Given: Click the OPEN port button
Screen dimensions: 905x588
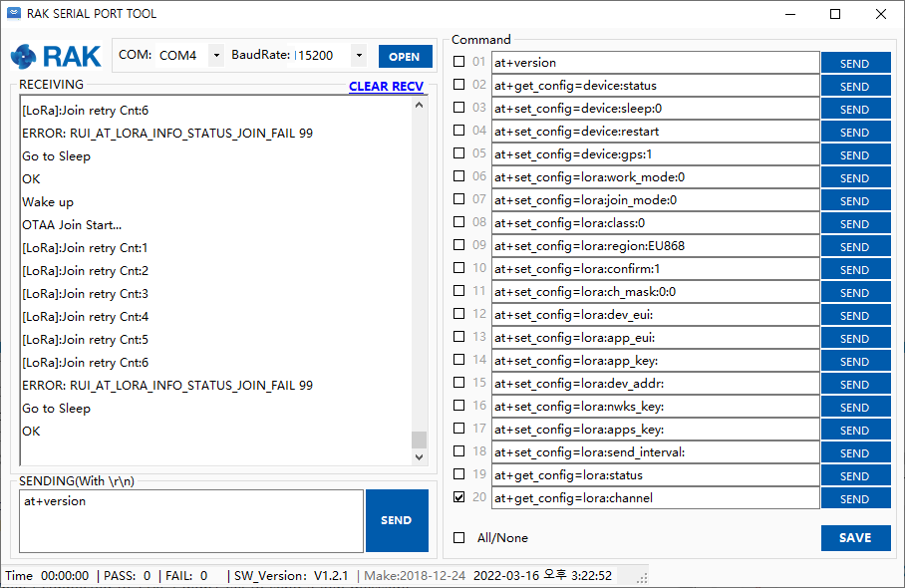Looking at the screenshot, I should [405, 57].
